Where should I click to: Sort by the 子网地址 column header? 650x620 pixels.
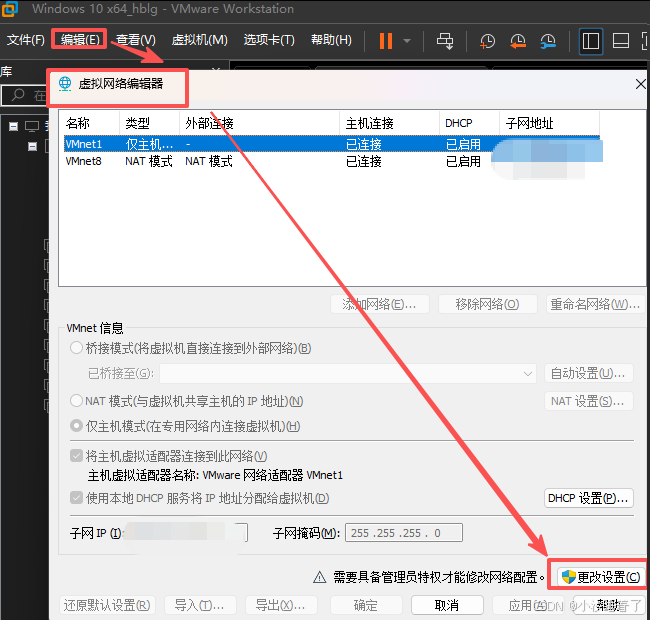point(549,123)
